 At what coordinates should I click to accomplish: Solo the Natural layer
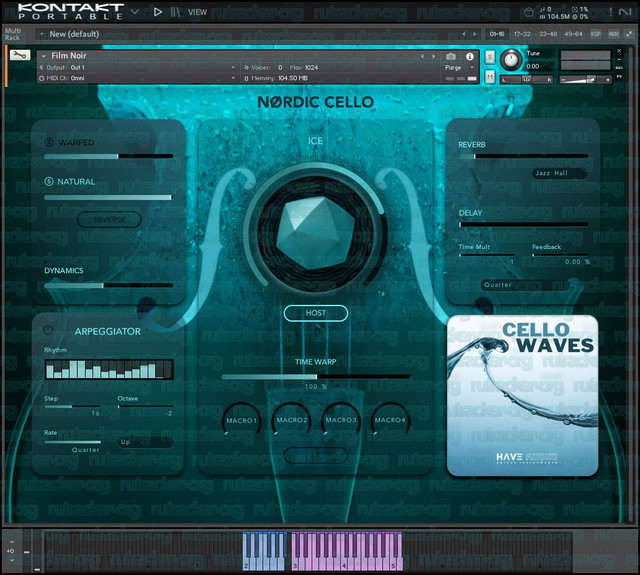[x=49, y=181]
